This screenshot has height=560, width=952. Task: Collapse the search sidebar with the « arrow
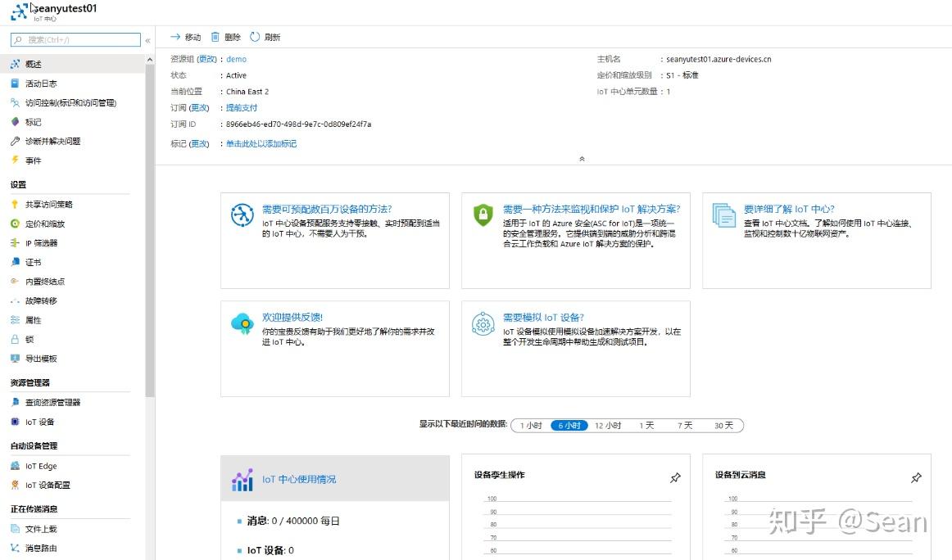pyautogui.click(x=148, y=39)
